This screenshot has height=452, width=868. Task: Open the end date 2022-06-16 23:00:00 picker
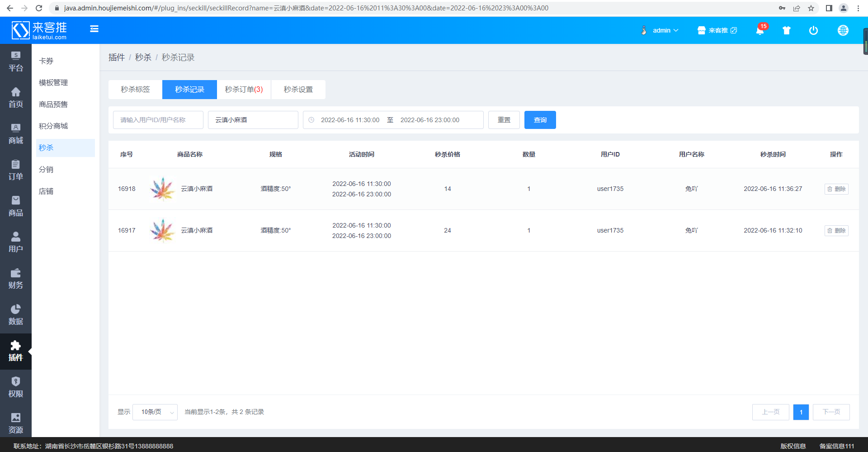429,120
